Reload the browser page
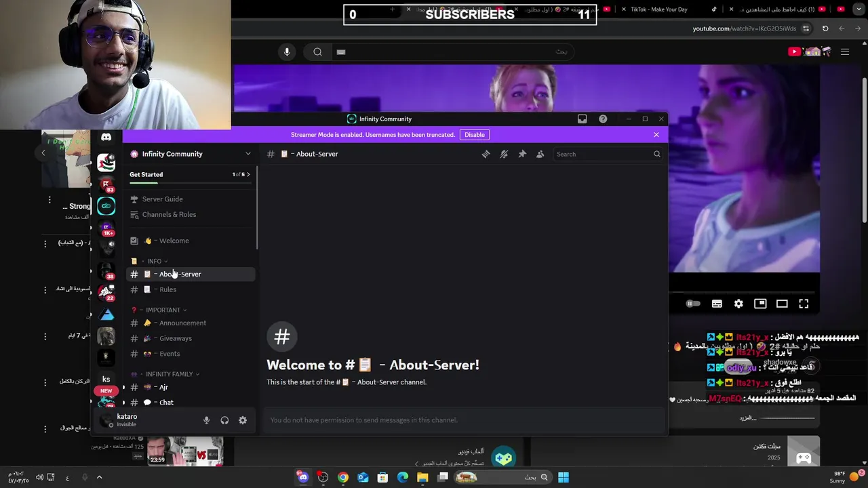Image resolution: width=868 pixels, height=488 pixels. 825,28
